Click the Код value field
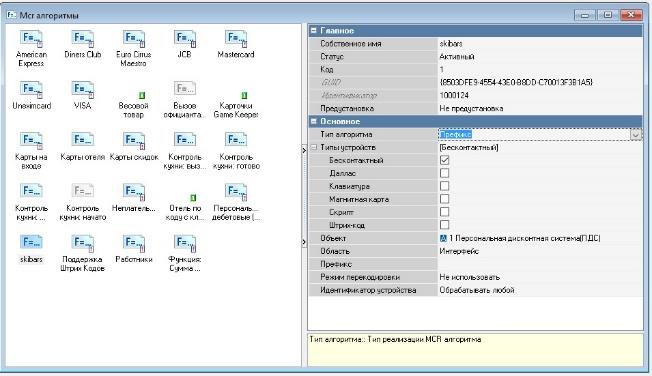 (x=540, y=69)
